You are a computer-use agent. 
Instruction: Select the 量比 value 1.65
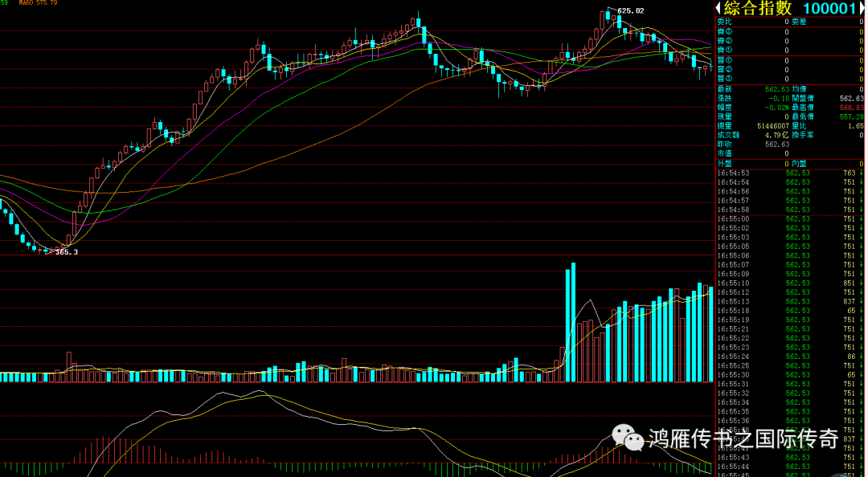855,126
